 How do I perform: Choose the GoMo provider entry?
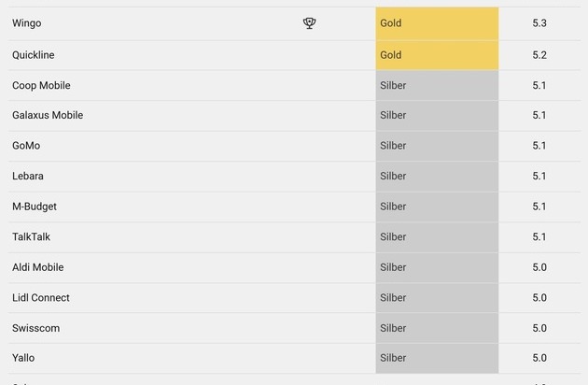(26, 146)
